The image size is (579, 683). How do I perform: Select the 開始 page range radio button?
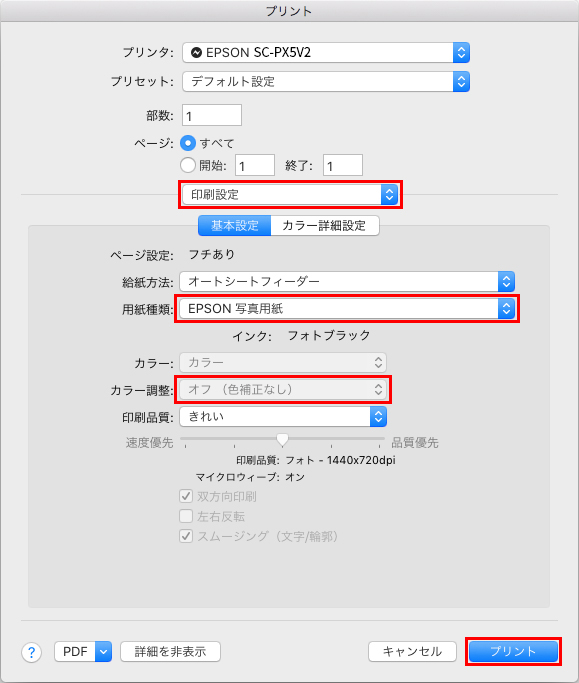188,165
